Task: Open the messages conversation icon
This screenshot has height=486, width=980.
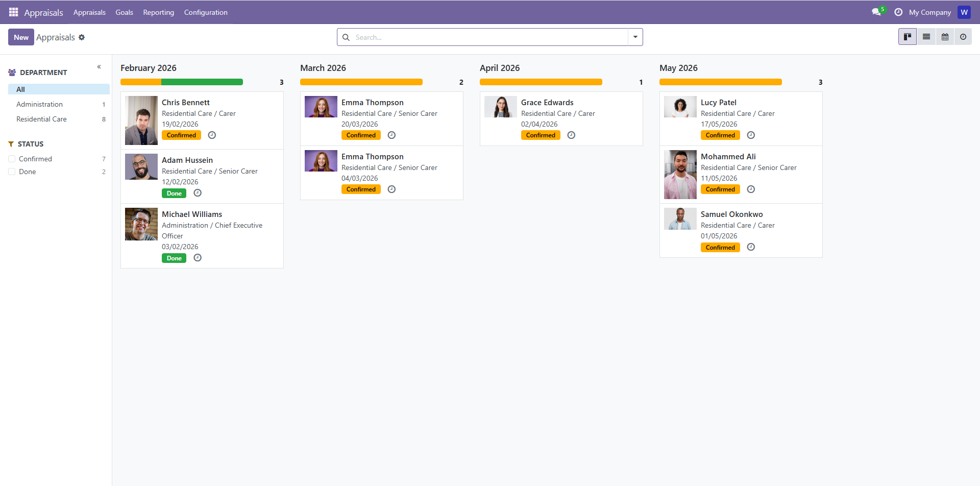Action: click(876, 12)
